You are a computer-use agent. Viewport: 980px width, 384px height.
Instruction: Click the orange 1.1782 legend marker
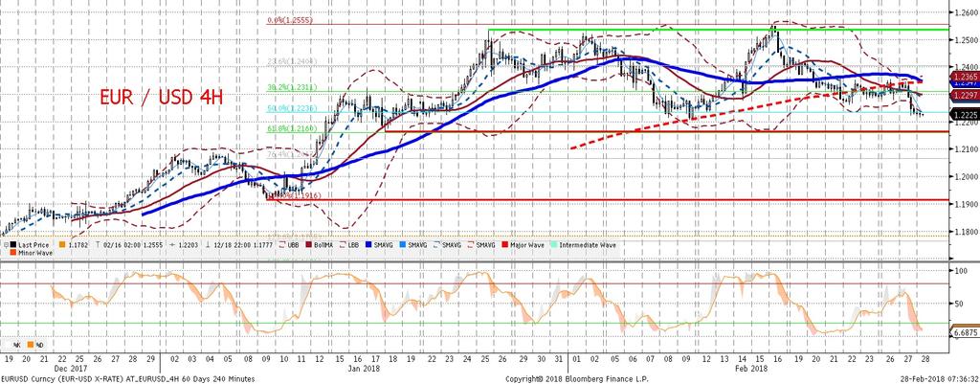click(x=62, y=245)
